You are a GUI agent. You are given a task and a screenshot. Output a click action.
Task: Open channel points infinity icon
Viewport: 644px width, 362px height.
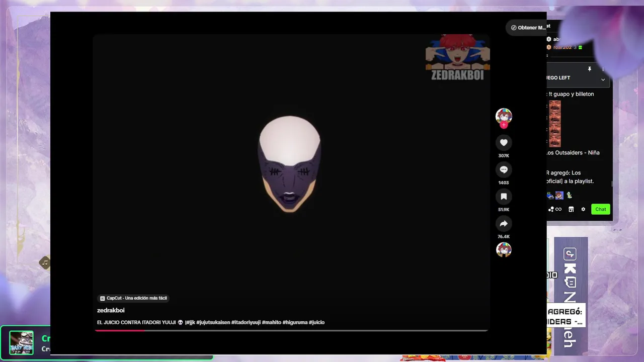[x=558, y=209]
